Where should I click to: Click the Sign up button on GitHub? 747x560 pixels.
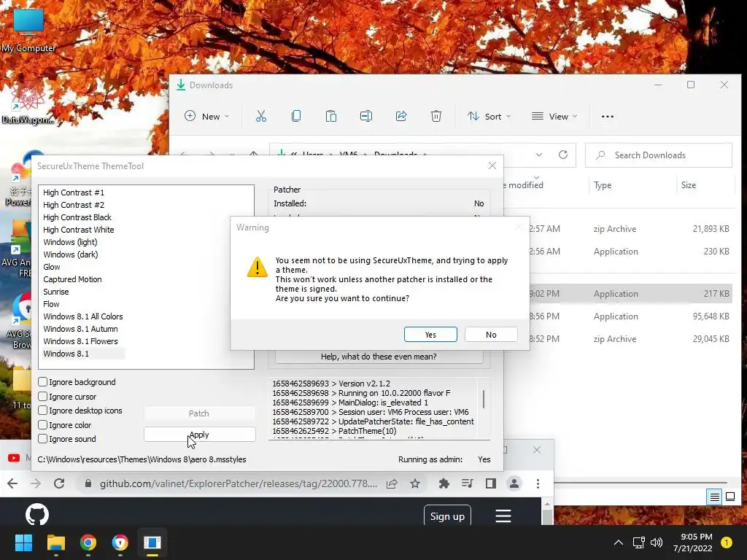[x=447, y=516]
